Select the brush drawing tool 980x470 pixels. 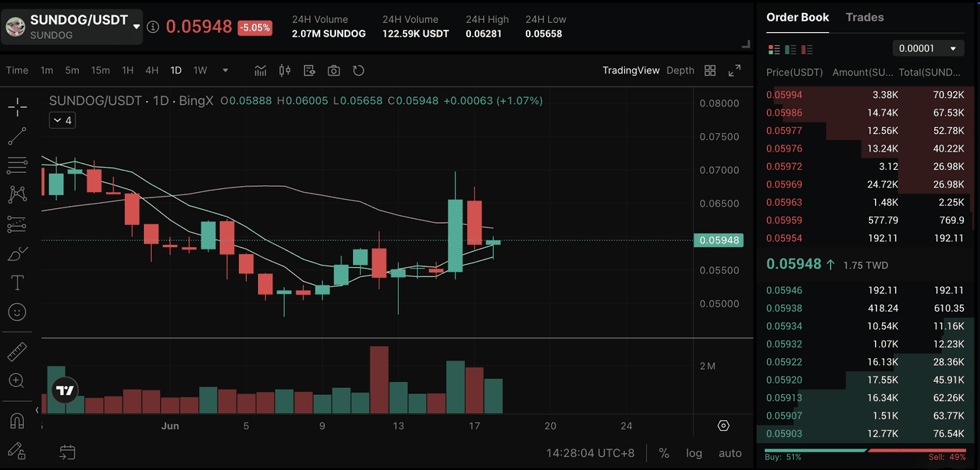(17, 253)
